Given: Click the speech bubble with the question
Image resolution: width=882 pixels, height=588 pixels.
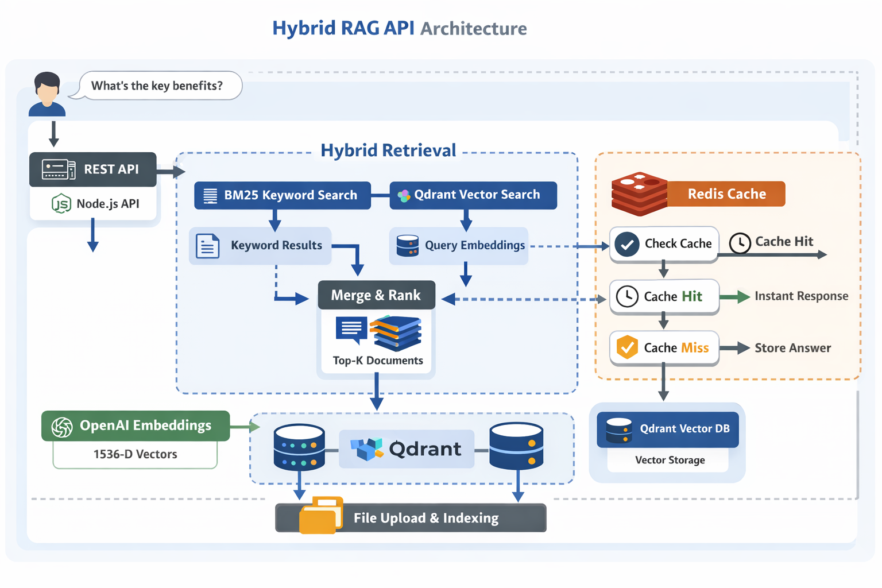Looking at the screenshot, I should pos(157,86).
